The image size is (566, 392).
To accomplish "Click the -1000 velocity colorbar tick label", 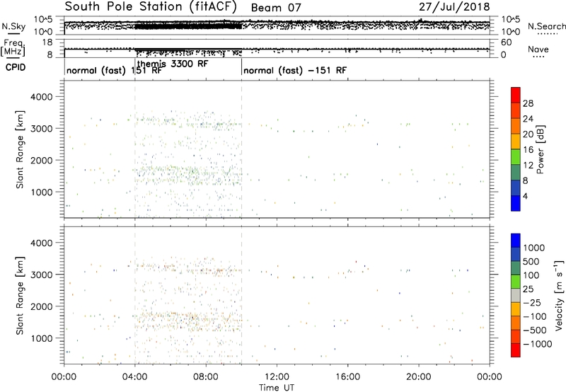I will tap(538, 344).
